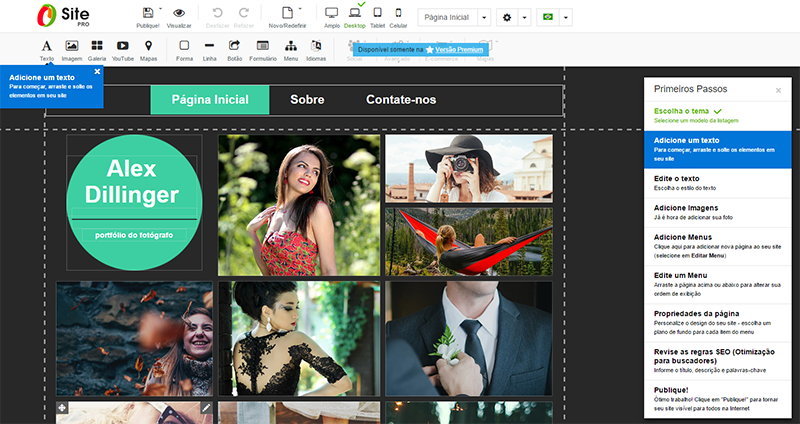Expand the Publique! dropdown arrow
800x424 pixels.
[x=160, y=9]
